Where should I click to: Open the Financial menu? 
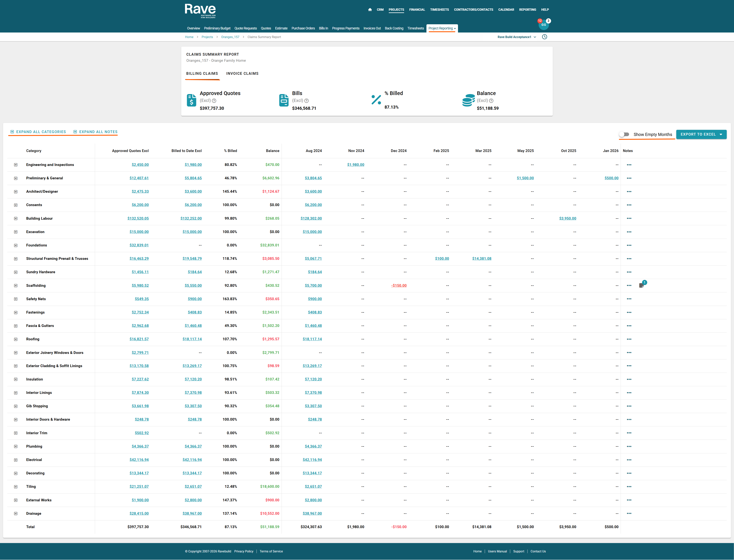(417, 10)
